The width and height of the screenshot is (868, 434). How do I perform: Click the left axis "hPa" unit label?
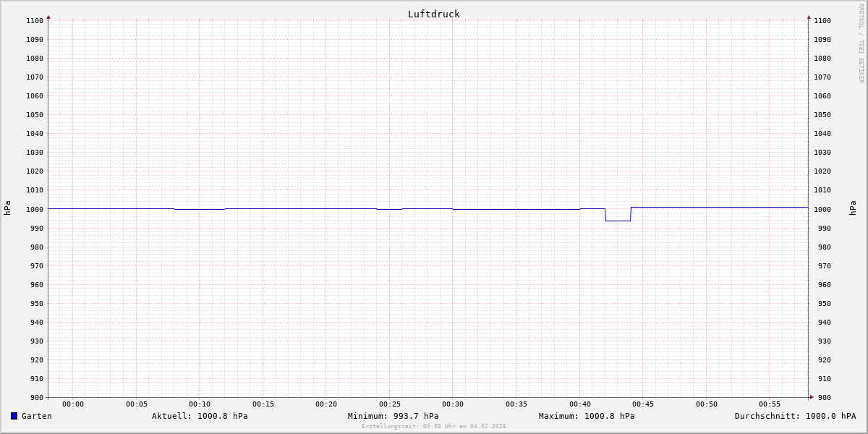[7, 208]
